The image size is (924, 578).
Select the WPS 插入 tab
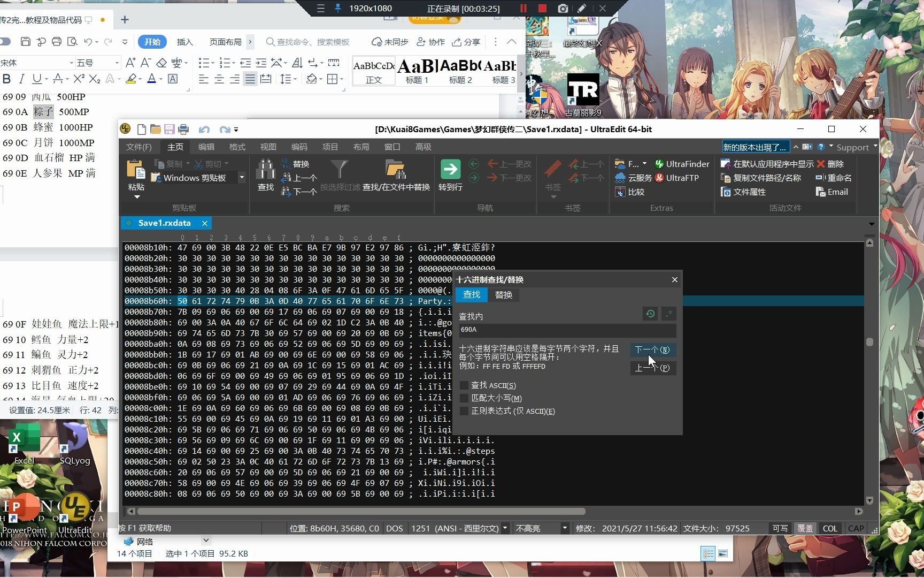tap(184, 42)
